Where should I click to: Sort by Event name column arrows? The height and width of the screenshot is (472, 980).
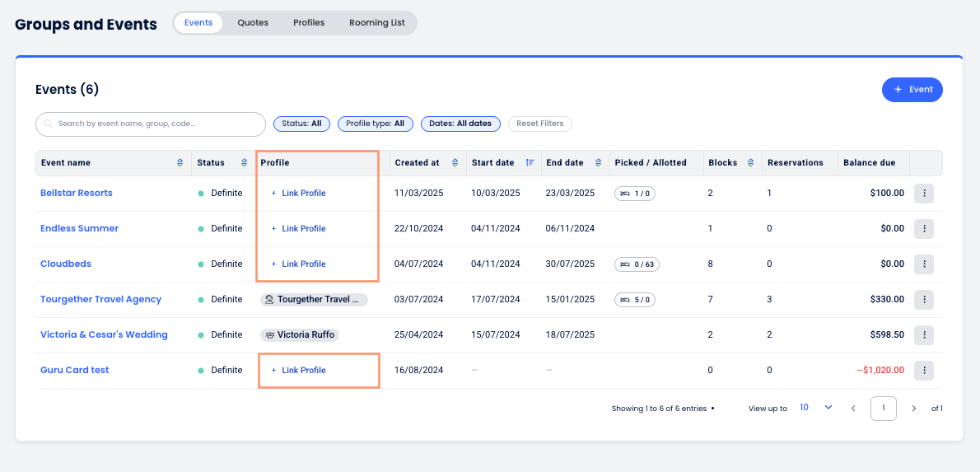click(180, 163)
